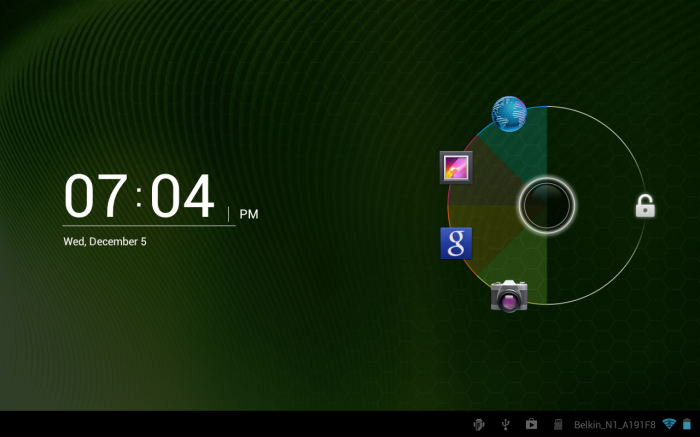Tap the Wi-Fi signal indicator
The width and height of the screenshot is (700, 437).
point(668,424)
